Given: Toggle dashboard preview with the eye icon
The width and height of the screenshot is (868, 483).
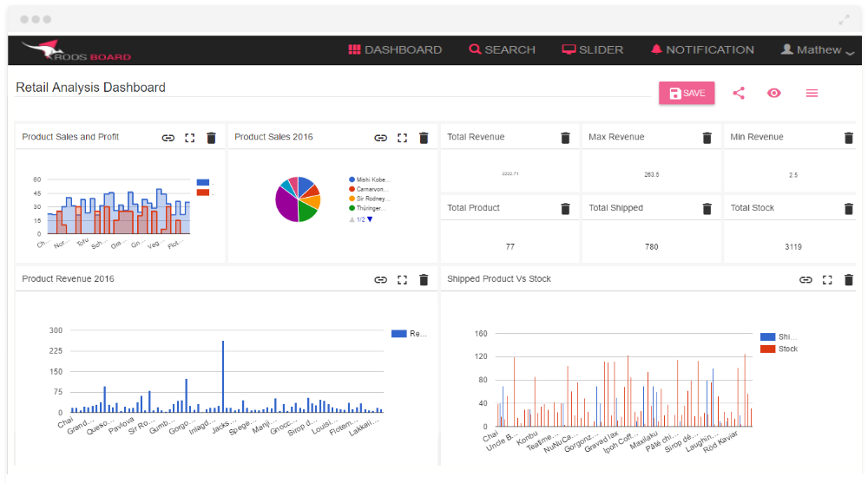Looking at the screenshot, I should (773, 93).
